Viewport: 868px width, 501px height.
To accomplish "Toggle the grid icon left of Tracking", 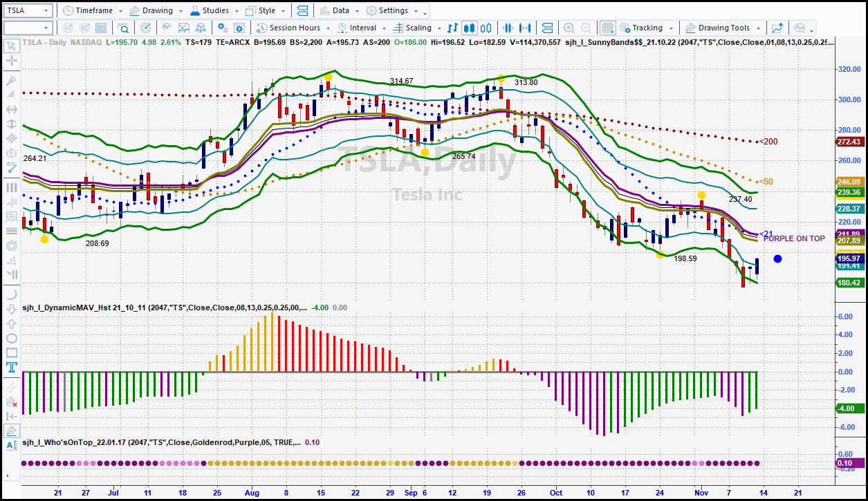I will pyautogui.click(x=607, y=28).
